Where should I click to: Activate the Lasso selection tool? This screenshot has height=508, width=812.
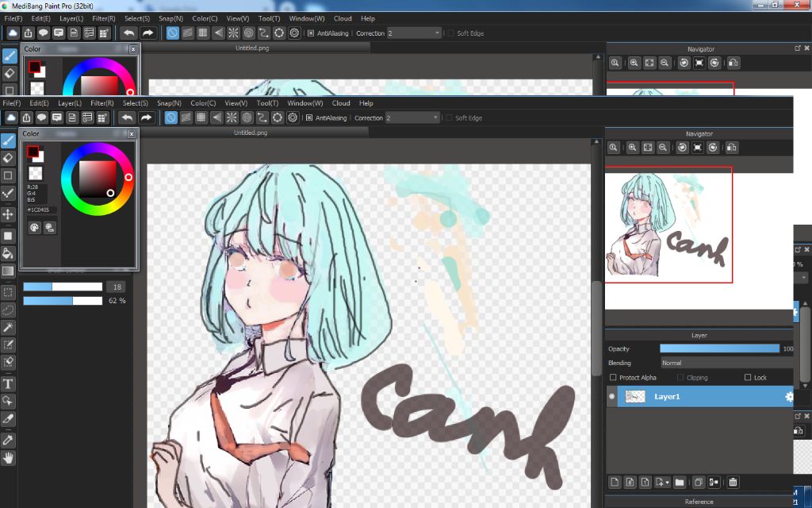pos(8,310)
